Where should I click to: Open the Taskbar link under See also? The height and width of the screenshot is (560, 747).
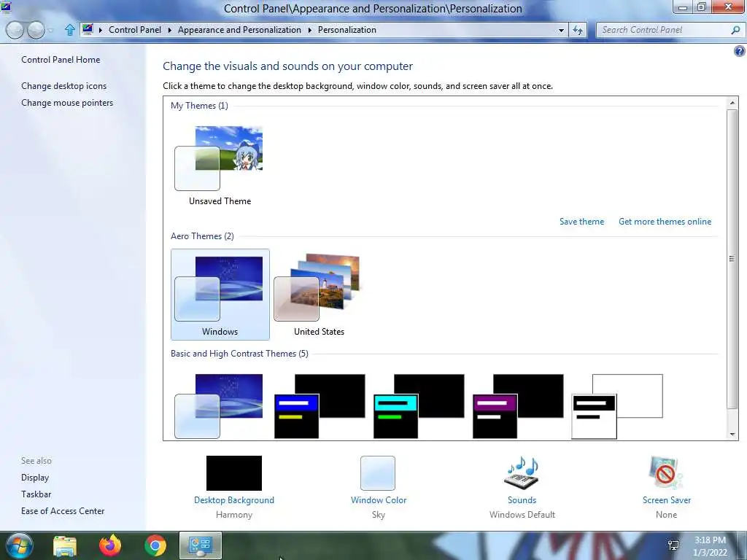click(36, 494)
